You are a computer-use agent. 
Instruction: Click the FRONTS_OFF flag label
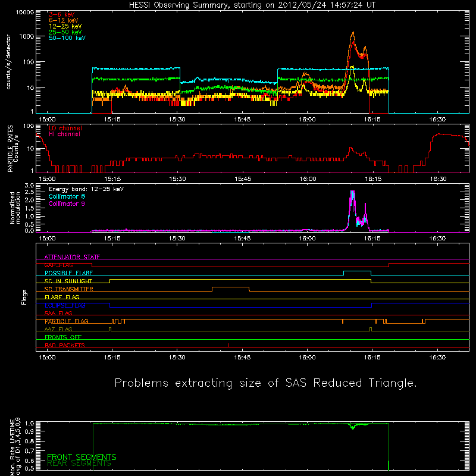click(x=63, y=337)
